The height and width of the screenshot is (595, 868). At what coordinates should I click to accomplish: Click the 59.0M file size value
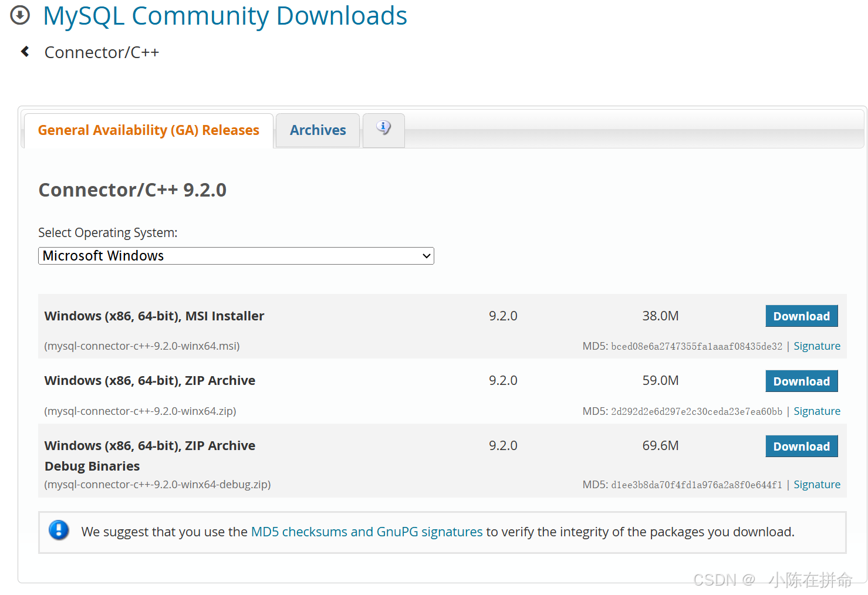click(660, 381)
